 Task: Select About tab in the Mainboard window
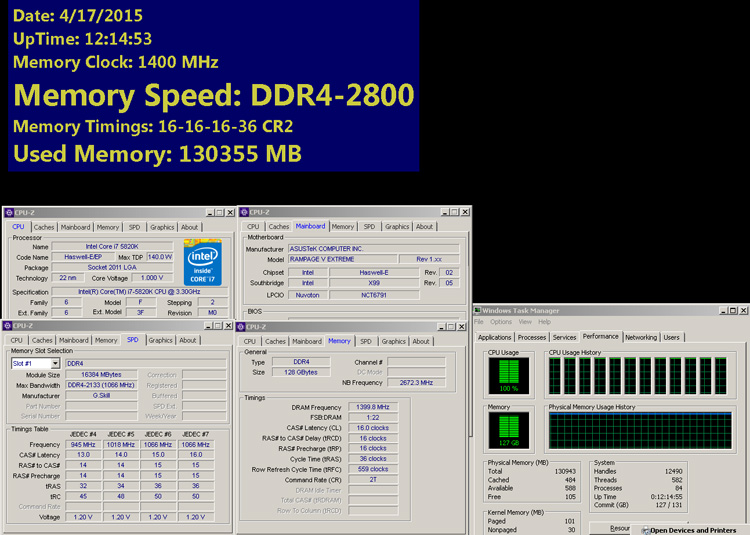424,227
